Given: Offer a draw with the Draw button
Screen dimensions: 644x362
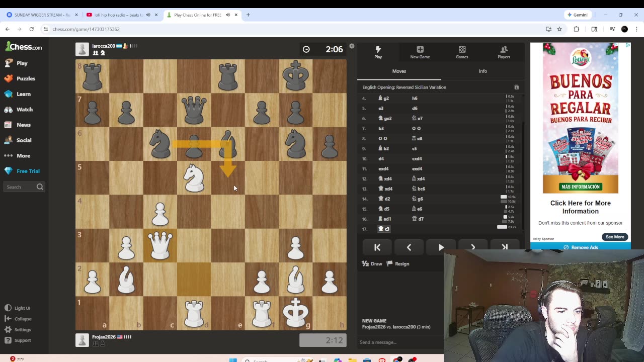Looking at the screenshot, I should pyautogui.click(x=372, y=264).
